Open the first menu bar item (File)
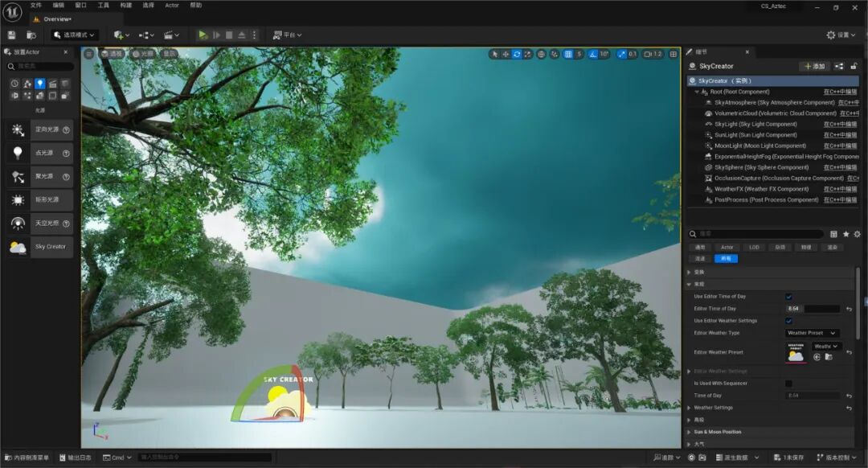Screen dimensions: 868x468 point(36,5)
